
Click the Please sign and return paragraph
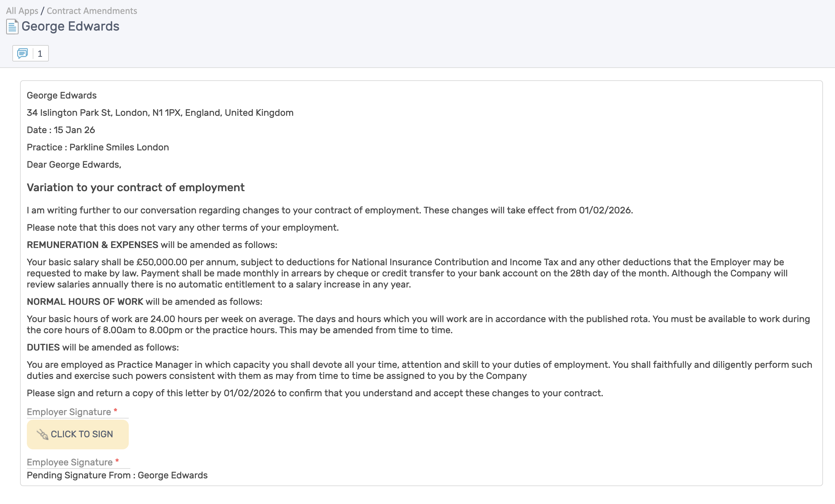pos(315,393)
